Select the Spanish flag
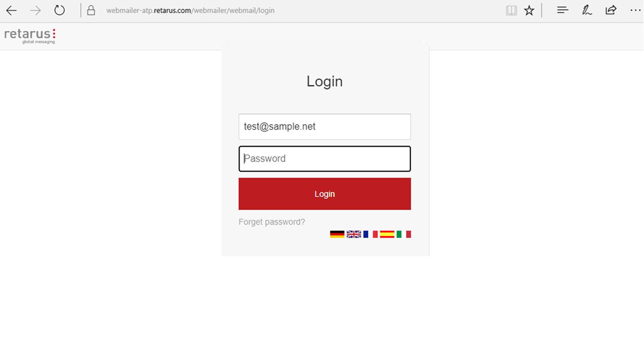 coord(387,234)
